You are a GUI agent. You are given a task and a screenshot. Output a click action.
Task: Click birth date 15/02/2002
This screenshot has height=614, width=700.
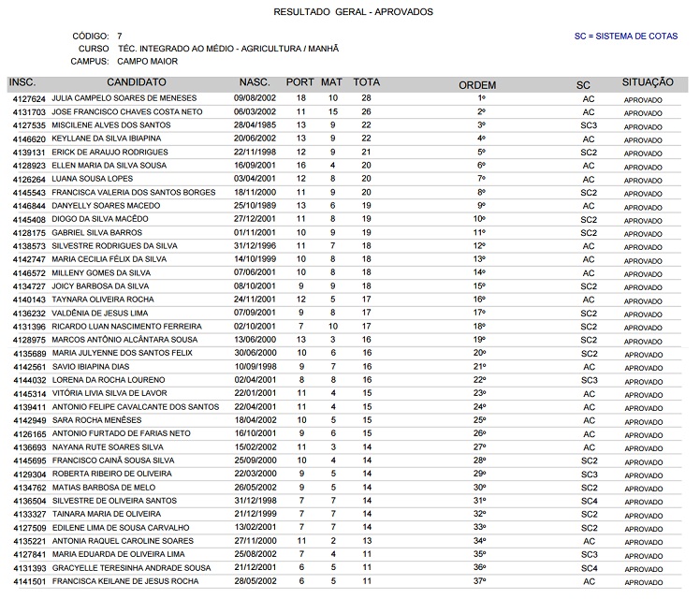255,447
